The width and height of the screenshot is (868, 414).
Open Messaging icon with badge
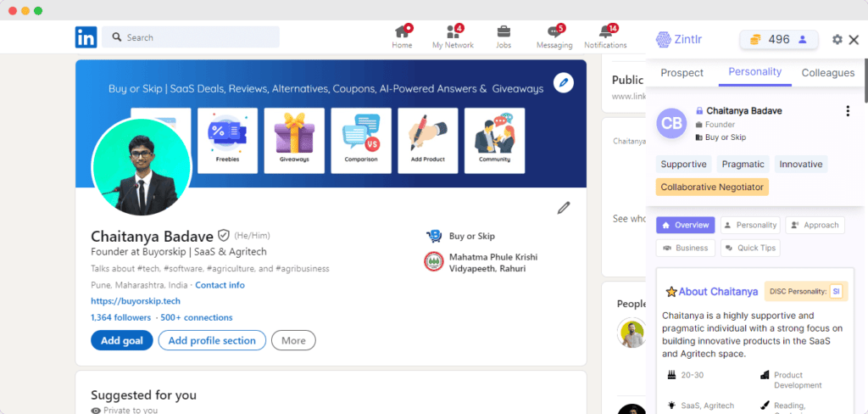pos(554,32)
